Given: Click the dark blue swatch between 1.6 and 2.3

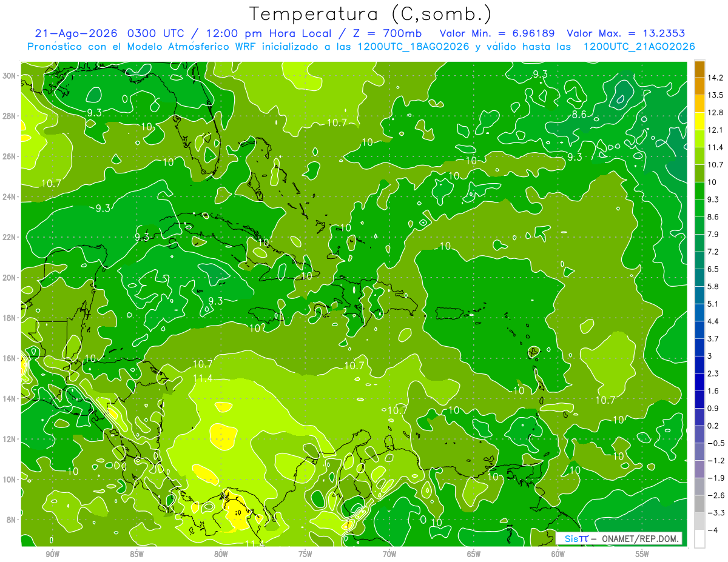Looking at the screenshot, I should point(699,382).
